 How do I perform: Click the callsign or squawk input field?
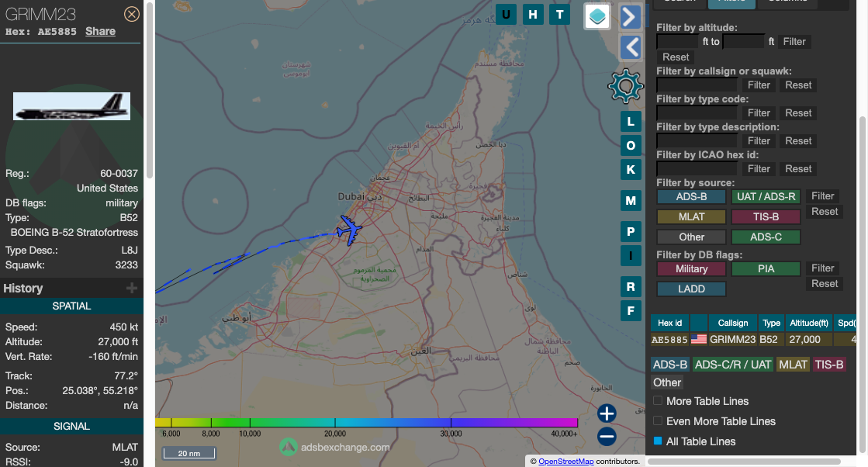pyautogui.click(x=697, y=85)
